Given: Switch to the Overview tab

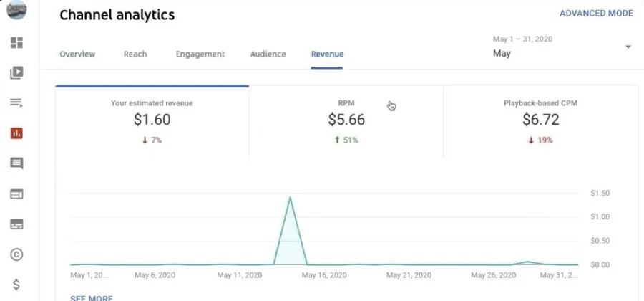Looking at the screenshot, I should pyautogui.click(x=77, y=54).
